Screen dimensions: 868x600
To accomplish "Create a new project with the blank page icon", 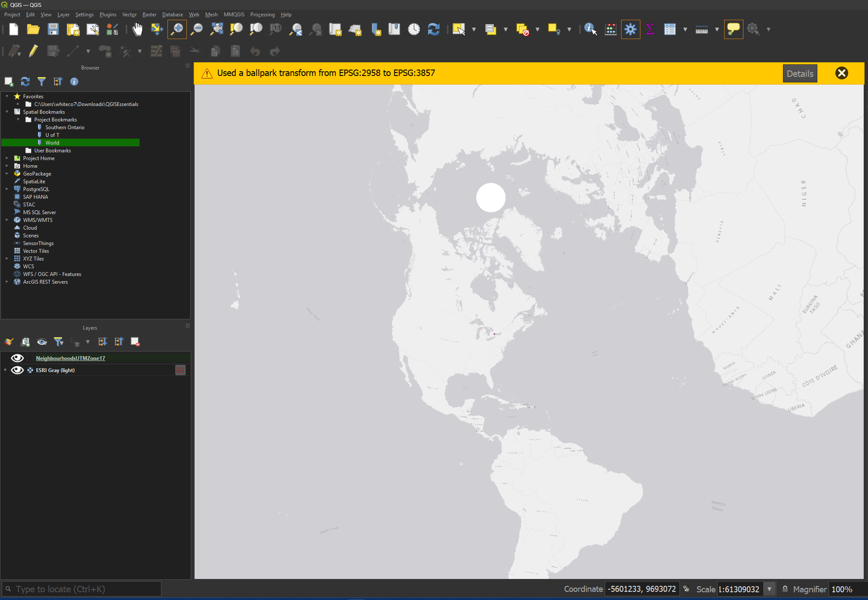I will [14, 29].
